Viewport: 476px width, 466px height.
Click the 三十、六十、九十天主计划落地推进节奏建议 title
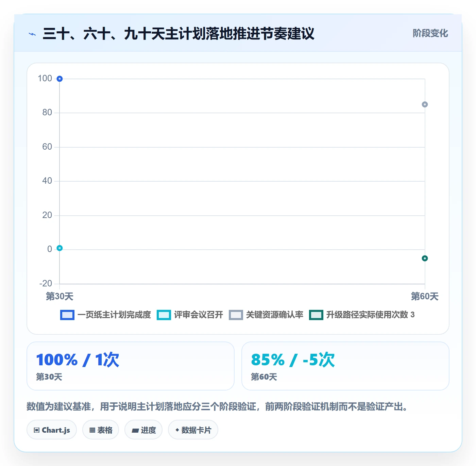pos(178,34)
